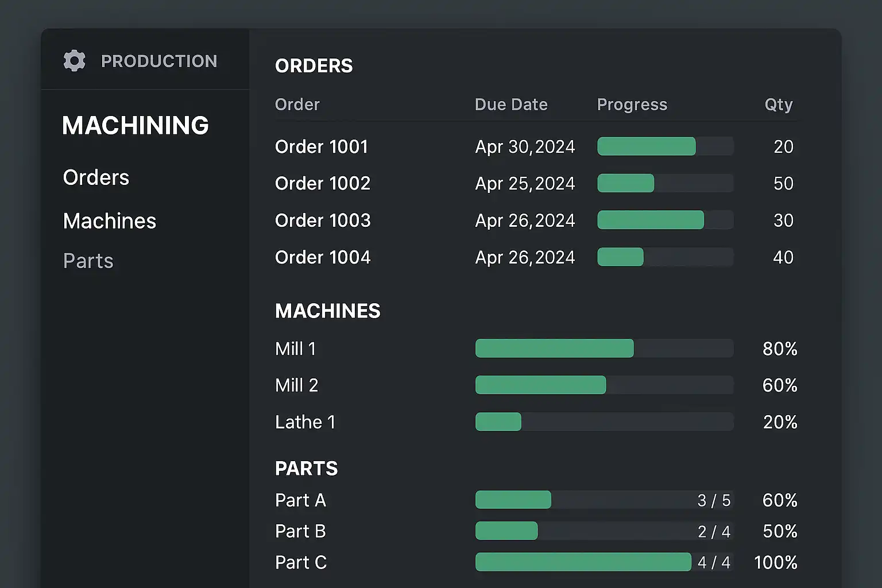Select the Part B label
This screenshot has width=882, height=588.
(x=300, y=532)
